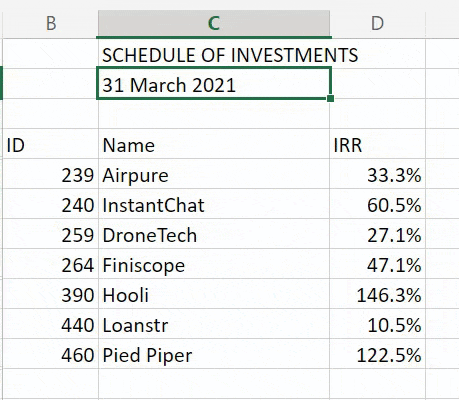
Task: Select the IRR header cell
Action: (377, 144)
